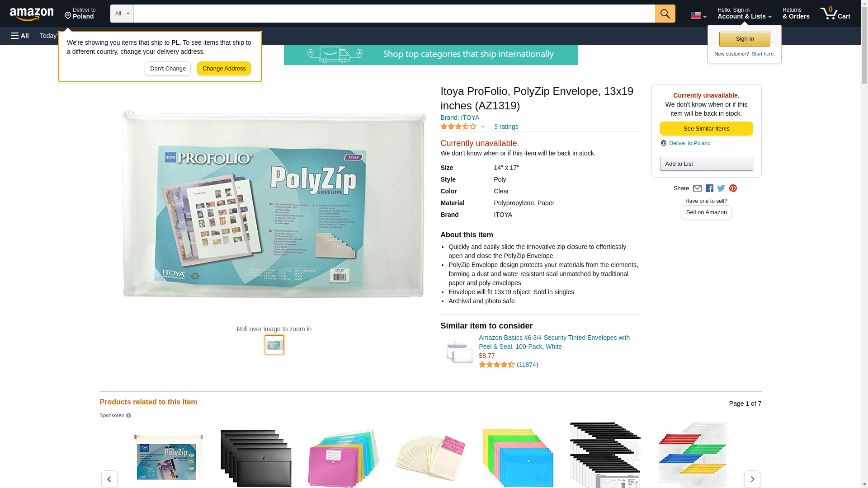
Task: Expand the US flag language selector
Action: pos(698,15)
